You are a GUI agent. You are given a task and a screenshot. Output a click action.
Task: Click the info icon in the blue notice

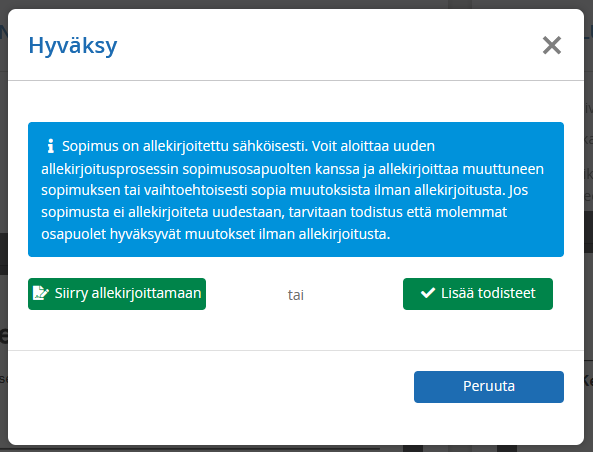tap(50, 146)
